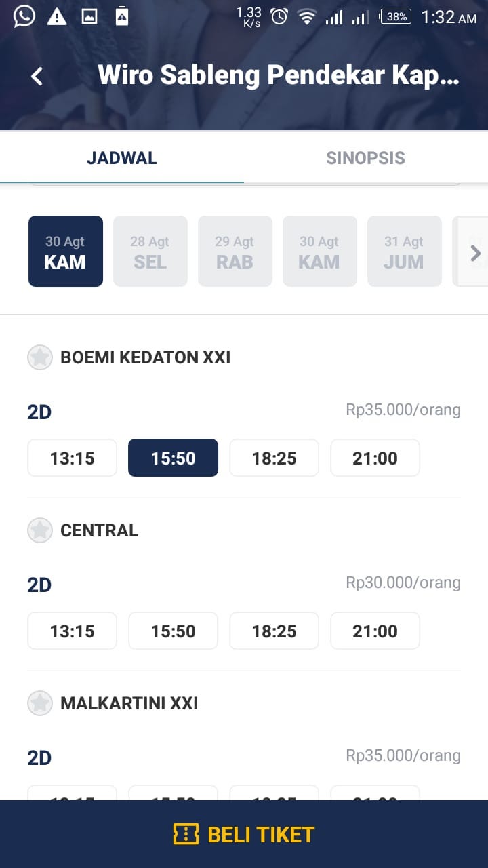Choose 29 Agt Rab date
488x868 pixels.
click(235, 252)
